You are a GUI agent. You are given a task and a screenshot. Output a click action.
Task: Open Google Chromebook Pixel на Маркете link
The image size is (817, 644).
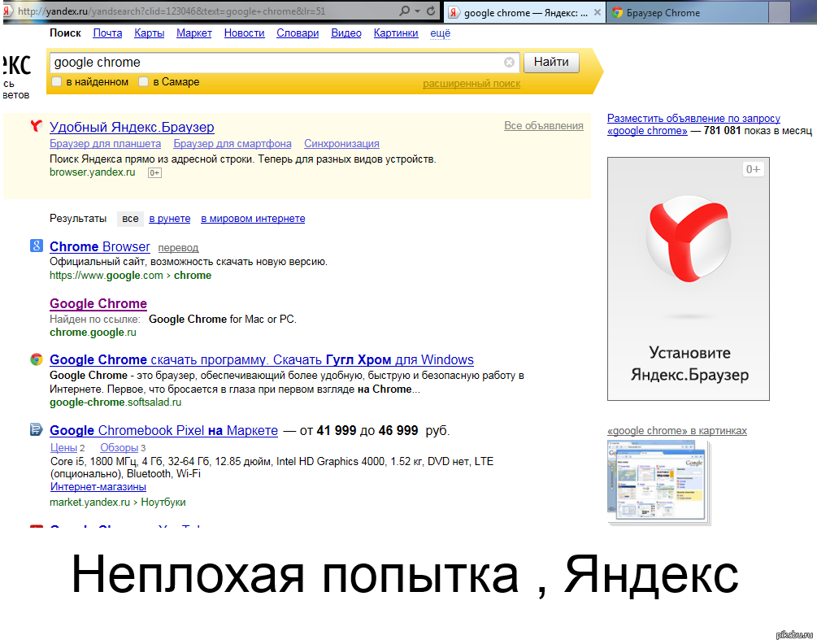163,431
